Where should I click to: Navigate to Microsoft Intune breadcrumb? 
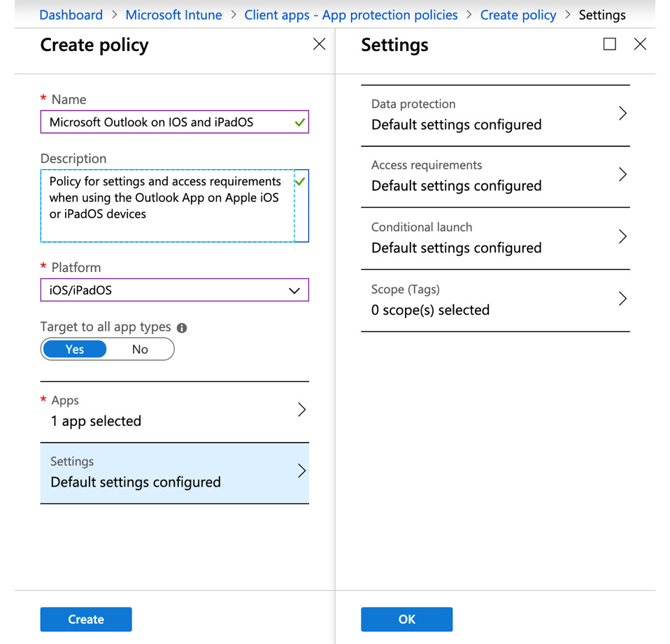click(173, 15)
